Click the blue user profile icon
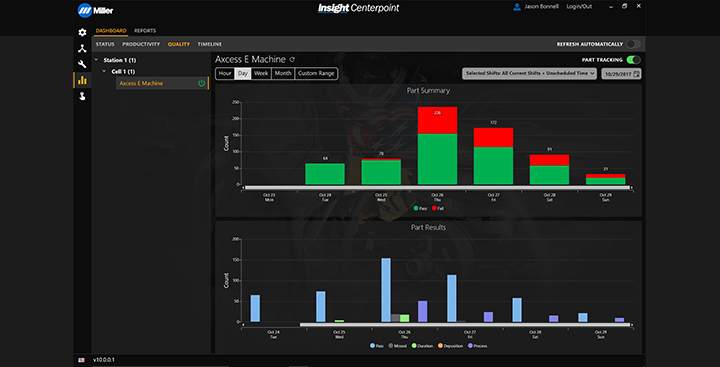This screenshot has height=367, width=720. 517,7
